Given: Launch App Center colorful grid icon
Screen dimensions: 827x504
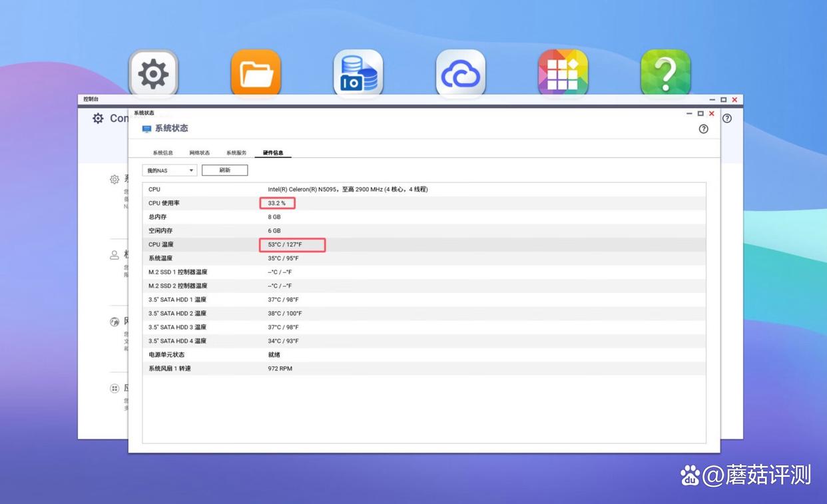Looking at the screenshot, I should pos(563,73).
